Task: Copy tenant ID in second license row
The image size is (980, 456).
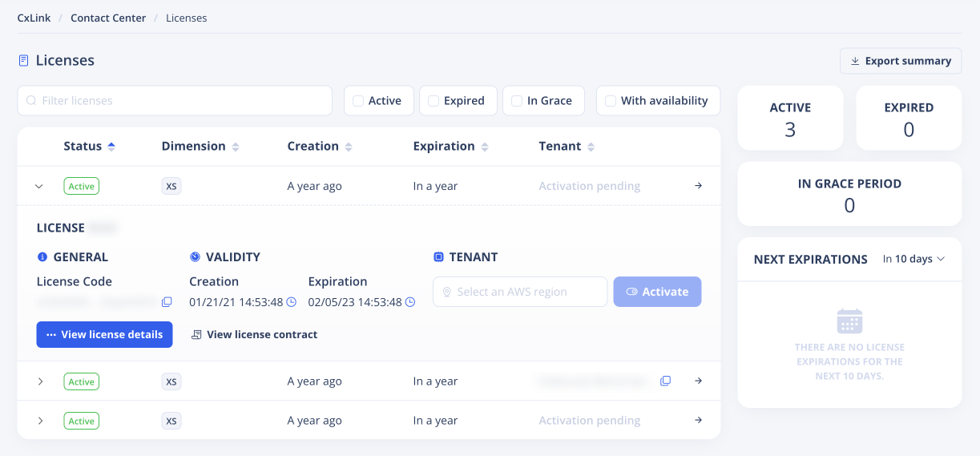Action: point(665,381)
